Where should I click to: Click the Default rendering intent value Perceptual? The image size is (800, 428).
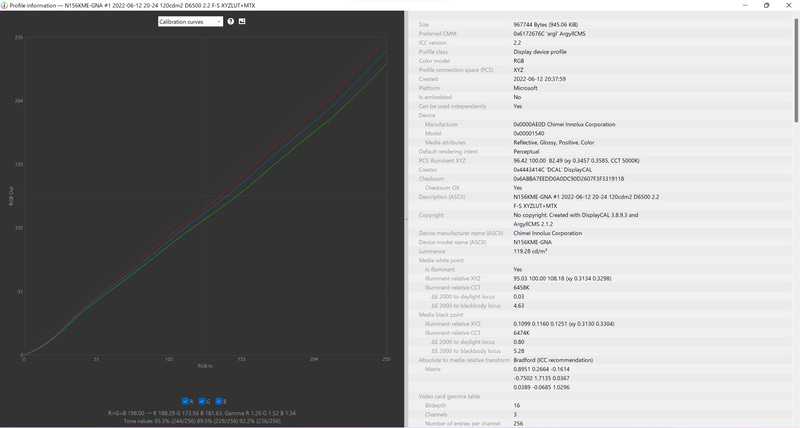point(526,152)
